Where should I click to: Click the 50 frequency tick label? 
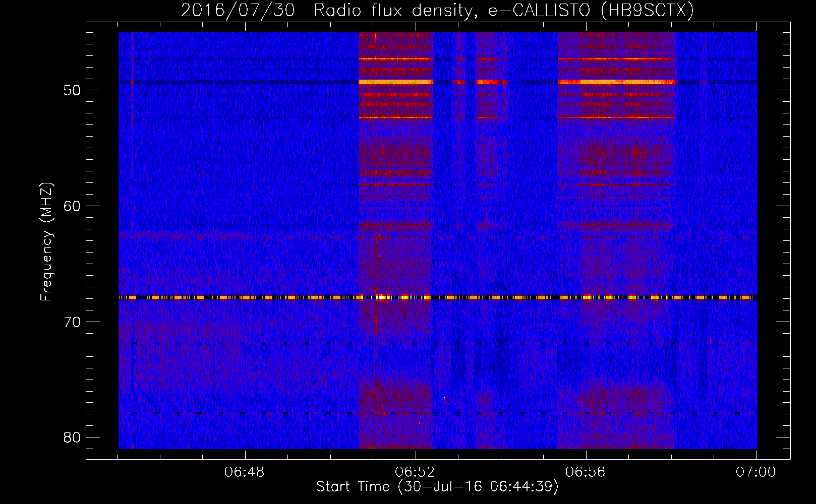coord(73,91)
